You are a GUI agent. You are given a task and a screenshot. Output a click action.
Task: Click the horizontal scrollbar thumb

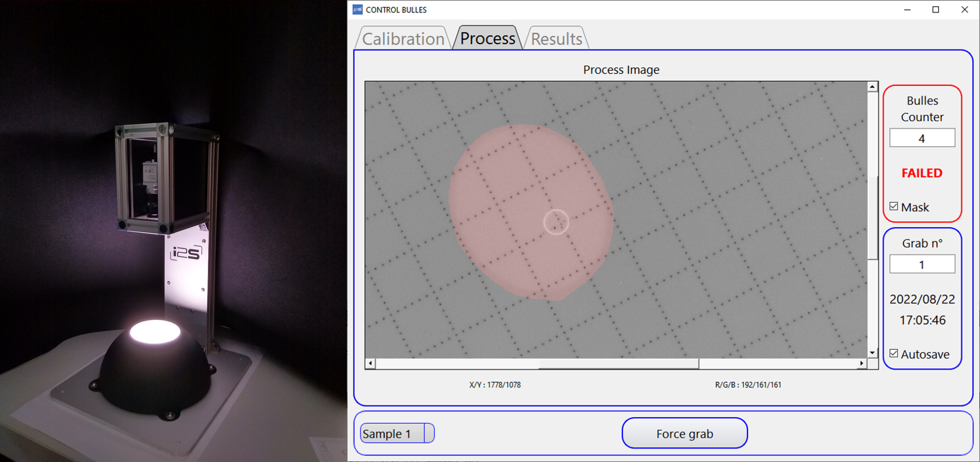(x=619, y=363)
